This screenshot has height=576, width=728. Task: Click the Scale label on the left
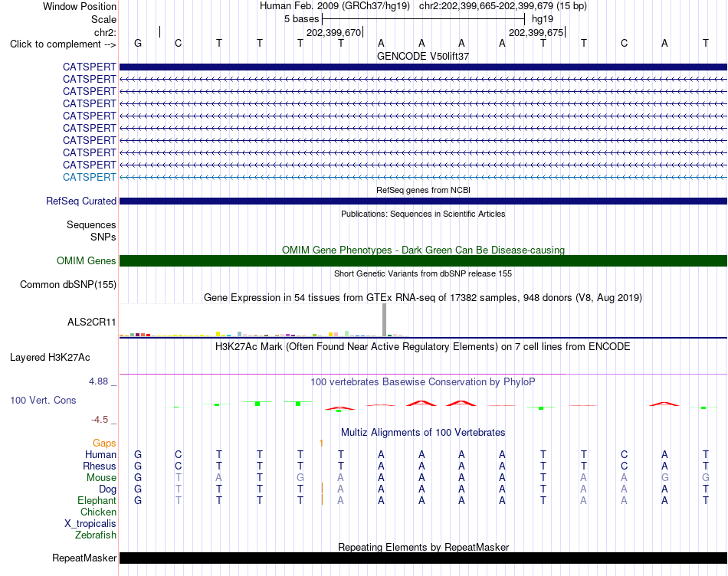click(103, 19)
